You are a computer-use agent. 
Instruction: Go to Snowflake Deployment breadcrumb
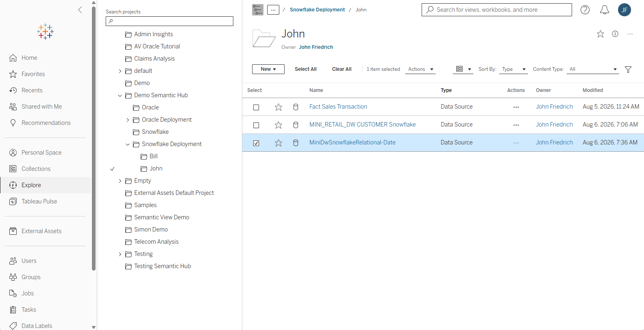(x=317, y=10)
